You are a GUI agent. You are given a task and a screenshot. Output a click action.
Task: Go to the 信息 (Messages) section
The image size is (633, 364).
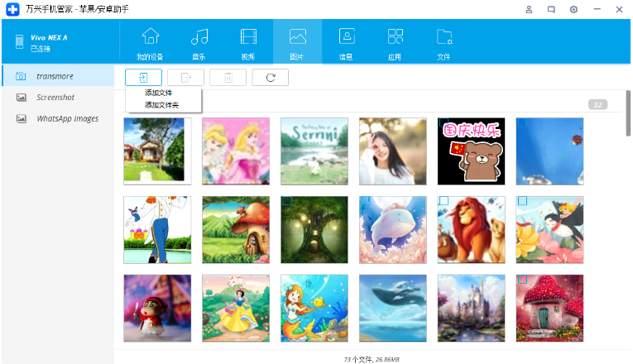pos(346,43)
